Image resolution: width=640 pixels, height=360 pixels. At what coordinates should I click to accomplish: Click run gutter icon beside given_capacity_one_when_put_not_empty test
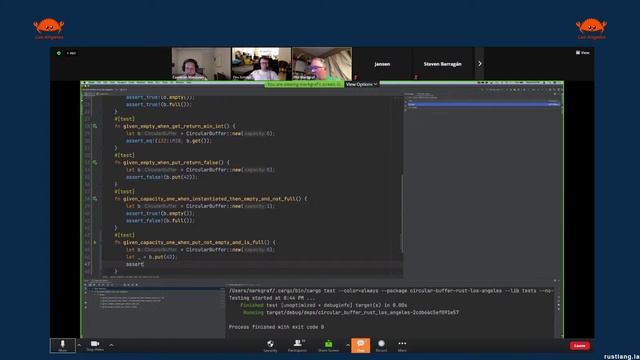pyautogui.click(x=95, y=242)
